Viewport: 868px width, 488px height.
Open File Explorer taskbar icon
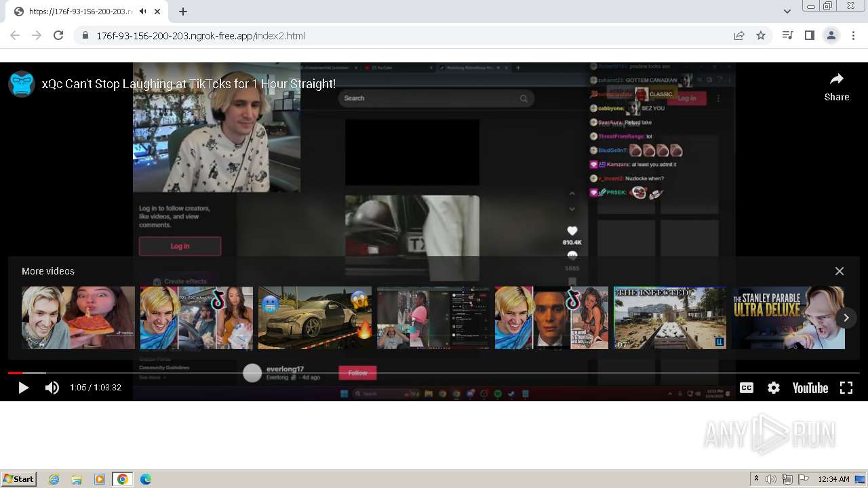click(x=77, y=479)
